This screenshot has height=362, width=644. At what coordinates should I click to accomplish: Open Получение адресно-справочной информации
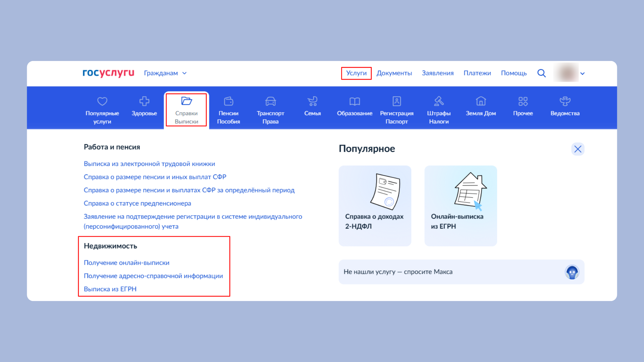point(153,276)
